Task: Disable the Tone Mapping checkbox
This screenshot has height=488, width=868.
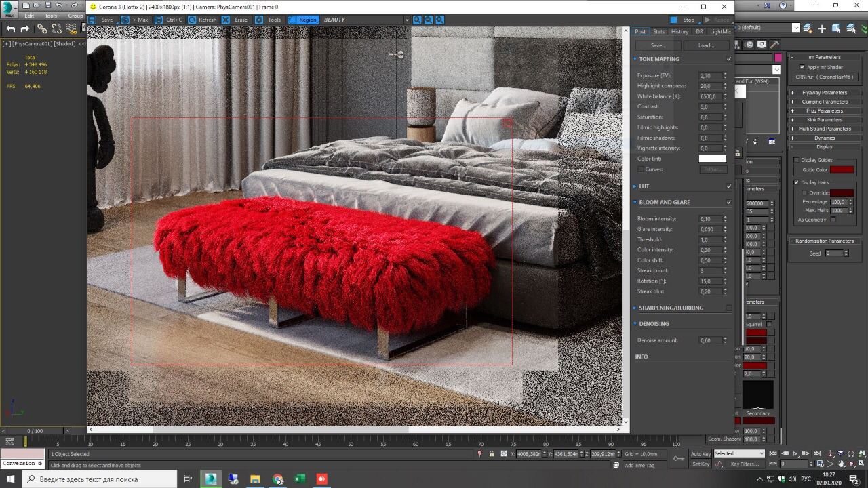Action: point(729,59)
